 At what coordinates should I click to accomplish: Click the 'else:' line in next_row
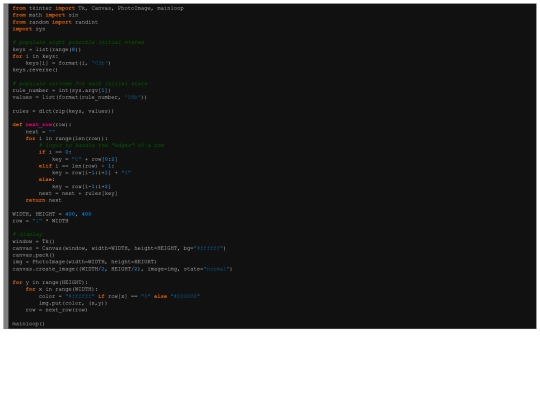point(47,179)
